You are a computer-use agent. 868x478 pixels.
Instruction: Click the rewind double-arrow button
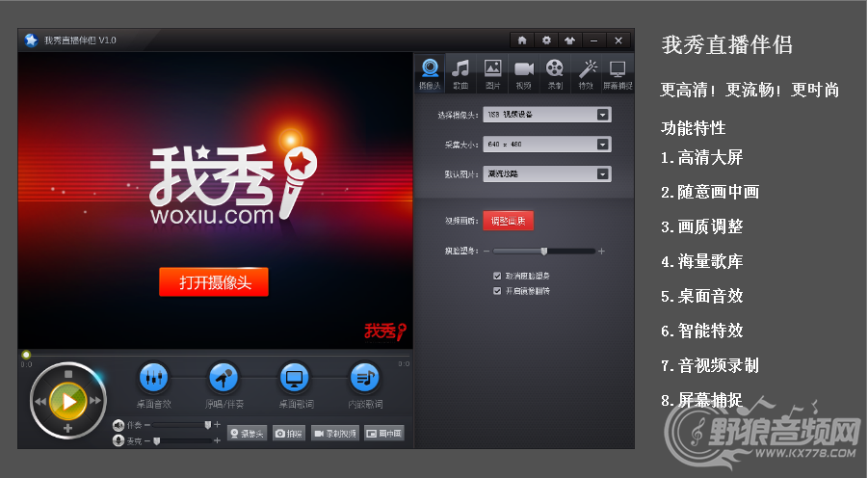point(40,401)
